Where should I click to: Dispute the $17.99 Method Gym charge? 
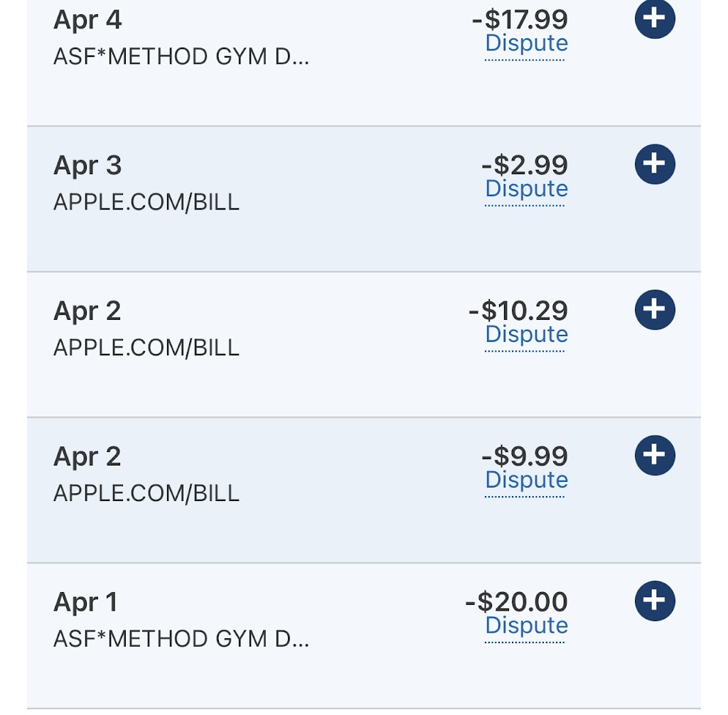[x=526, y=43]
